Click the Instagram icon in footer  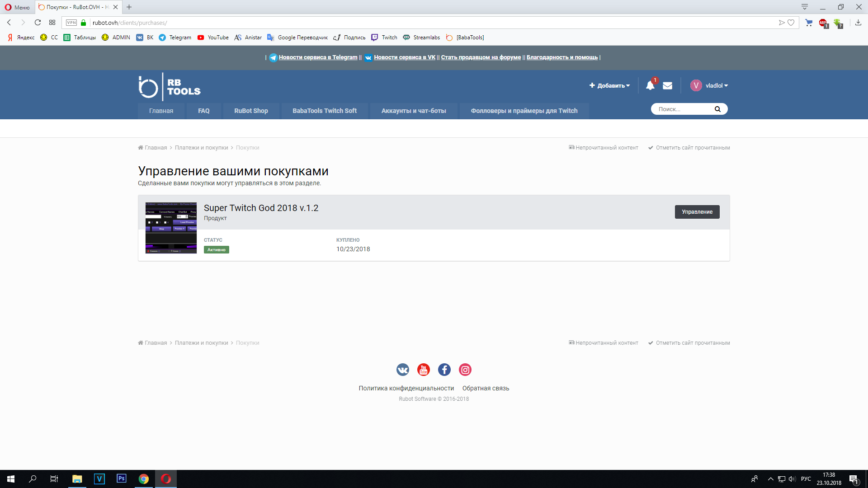click(x=465, y=370)
